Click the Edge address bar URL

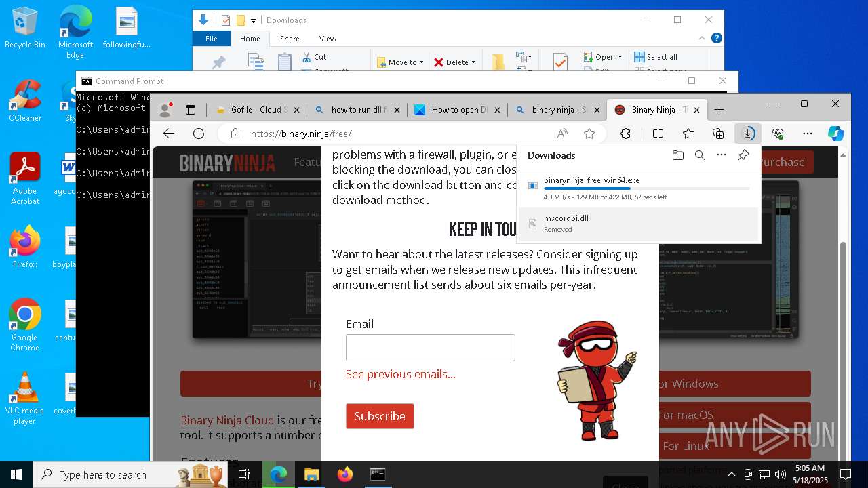[x=301, y=134]
